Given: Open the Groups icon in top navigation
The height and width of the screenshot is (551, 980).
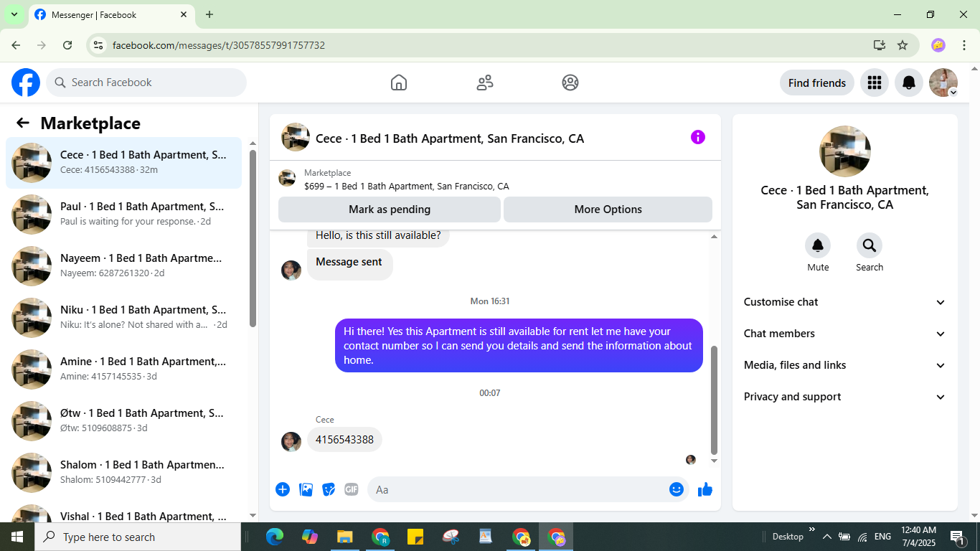Looking at the screenshot, I should coord(570,83).
